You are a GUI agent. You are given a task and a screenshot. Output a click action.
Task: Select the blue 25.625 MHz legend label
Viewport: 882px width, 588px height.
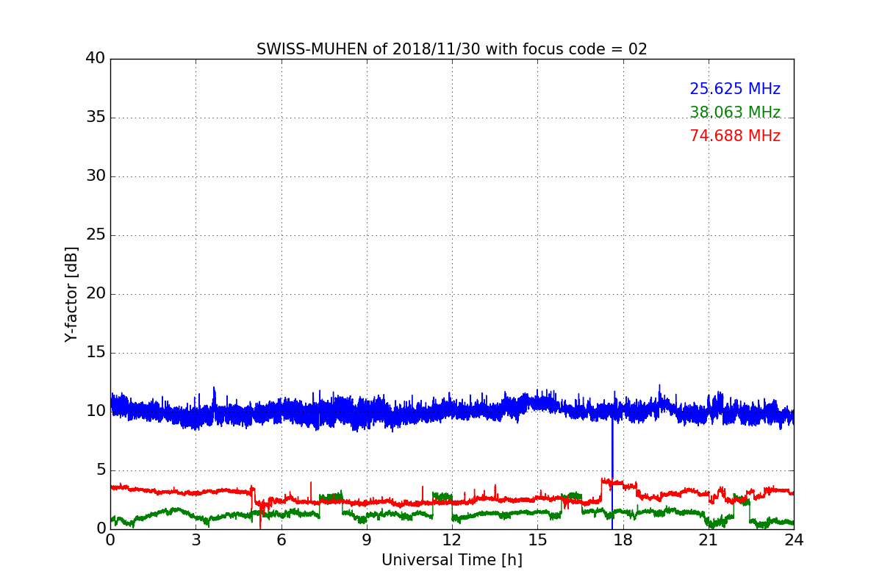[735, 89]
